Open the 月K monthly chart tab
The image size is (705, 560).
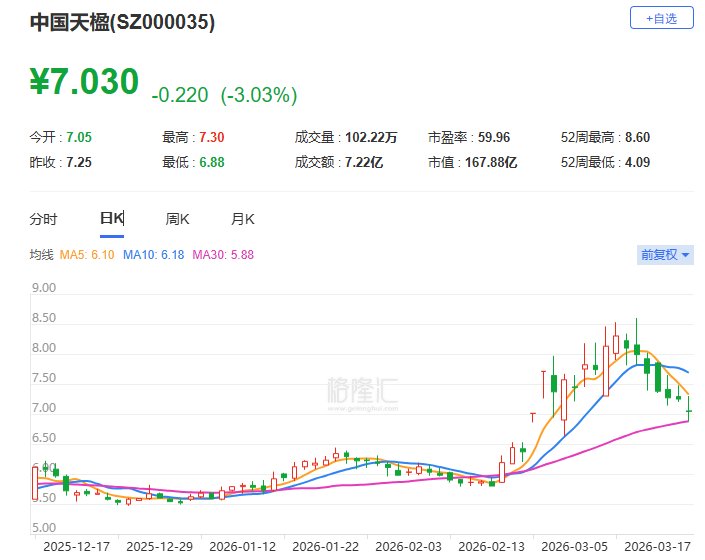click(x=243, y=219)
